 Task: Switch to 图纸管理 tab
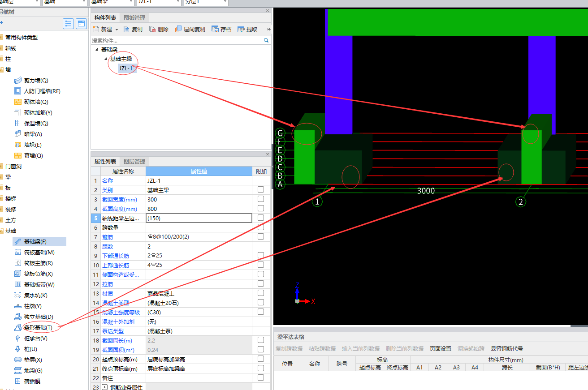pyautogui.click(x=134, y=18)
